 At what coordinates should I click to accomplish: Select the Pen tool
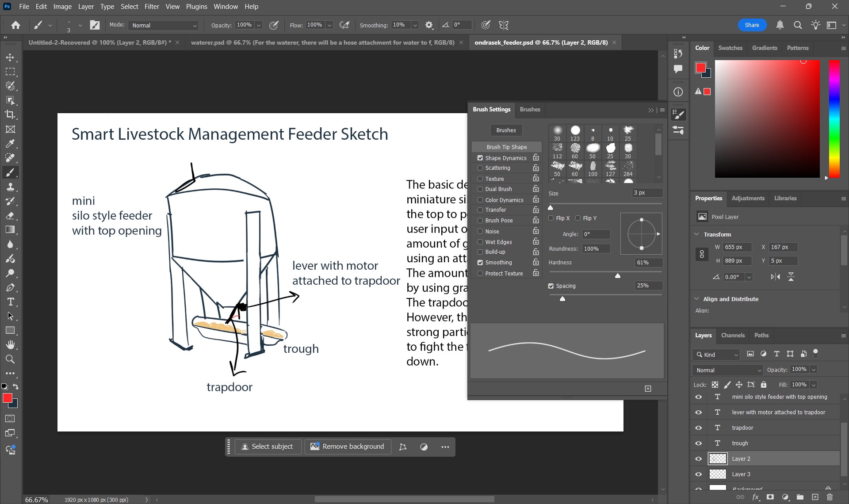click(10, 287)
